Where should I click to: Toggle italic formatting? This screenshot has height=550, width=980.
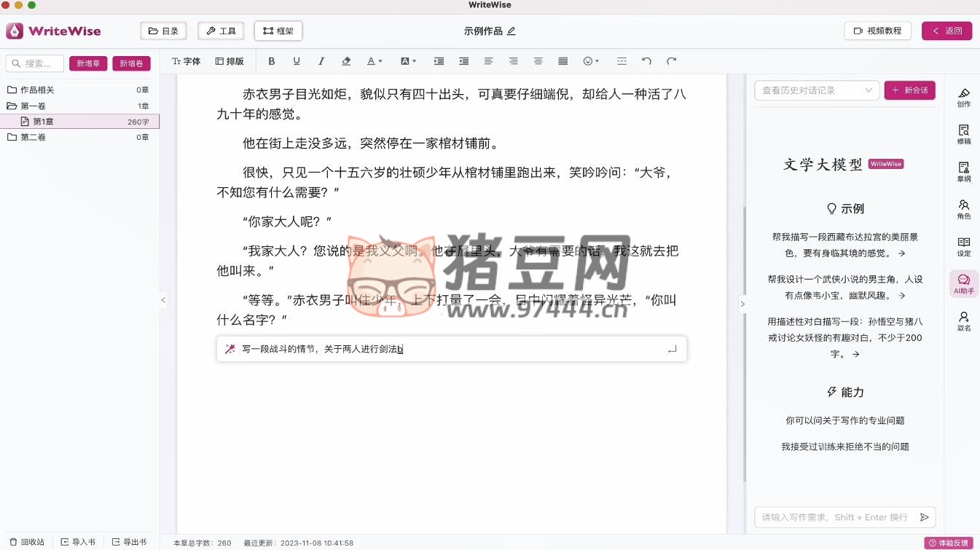pyautogui.click(x=321, y=61)
